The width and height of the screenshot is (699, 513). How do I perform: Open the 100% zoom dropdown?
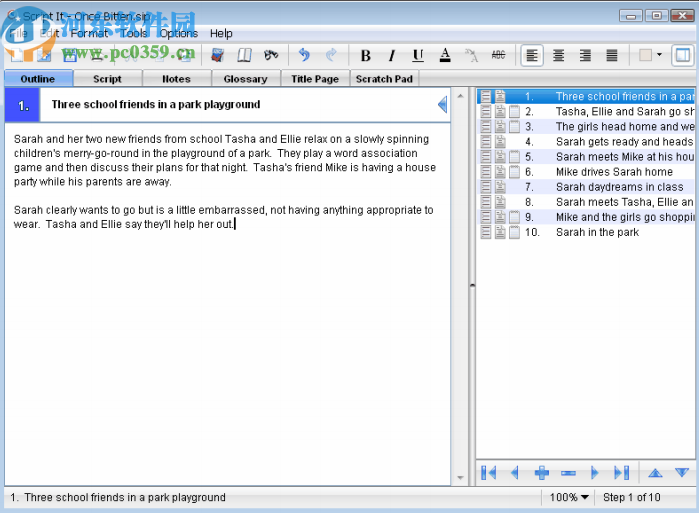[569, 497]
